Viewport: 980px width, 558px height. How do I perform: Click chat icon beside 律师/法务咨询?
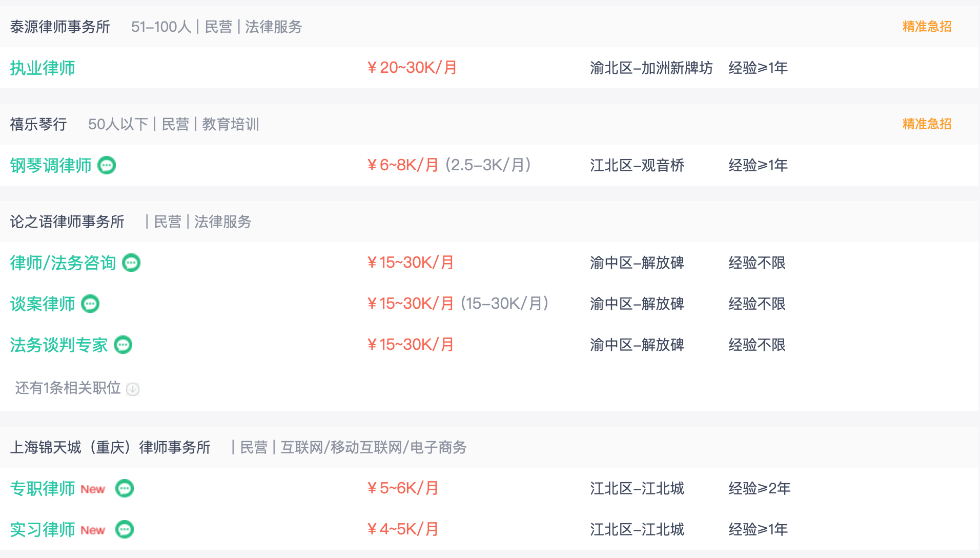[x=131, y=263]
